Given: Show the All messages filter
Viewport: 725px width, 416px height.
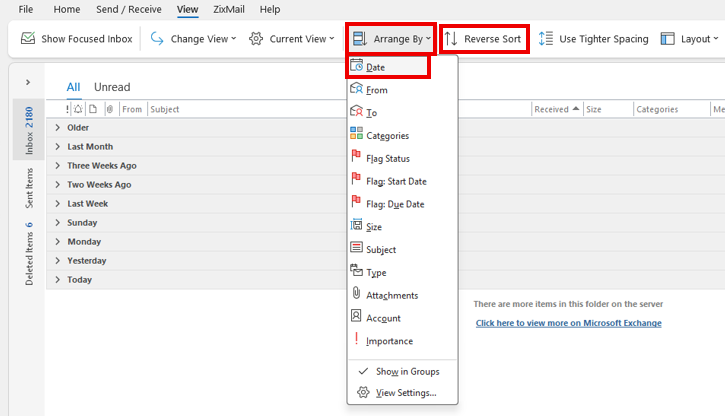Looking at the screenshot, I should (x=73, y=87).
